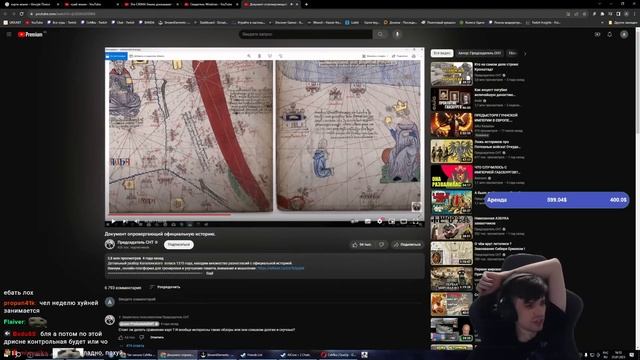The width and height of the screenshot is (640, 360).
Task: Open the Председатель СНТ channel avatar
Action: click(109, 244)
